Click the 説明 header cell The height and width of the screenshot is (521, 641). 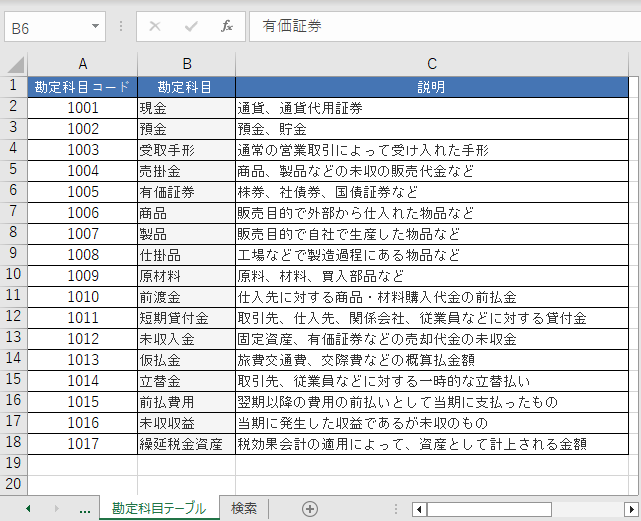431,87
